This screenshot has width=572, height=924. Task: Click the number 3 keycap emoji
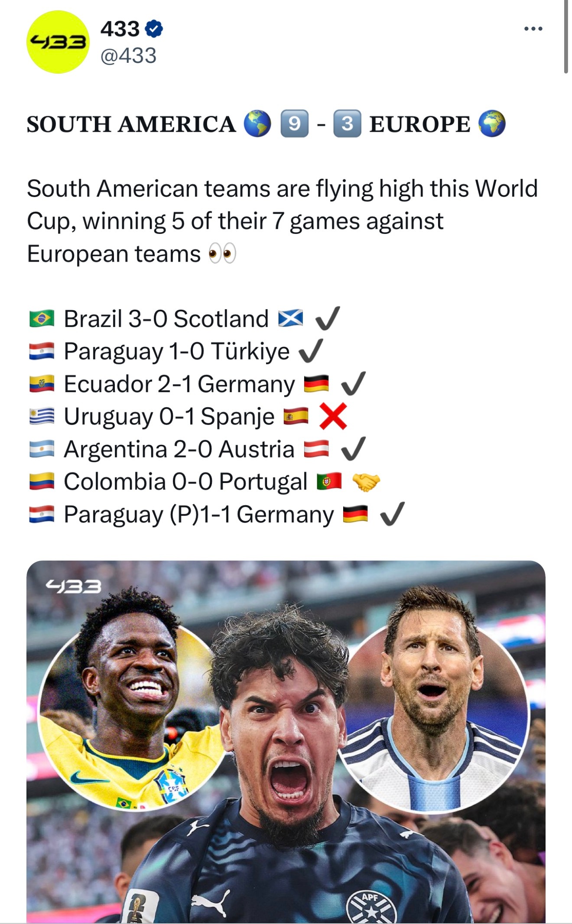tap(347, 124)
